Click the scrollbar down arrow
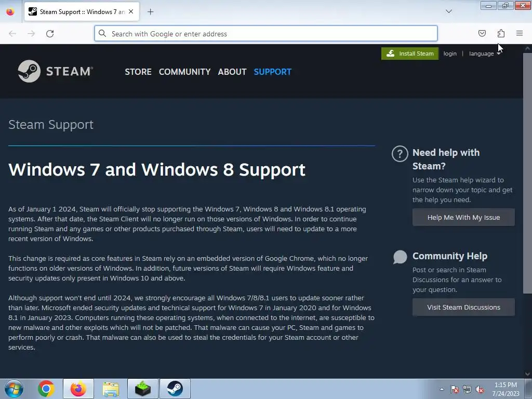Screen dimensions: 532x399 point(528,374)
